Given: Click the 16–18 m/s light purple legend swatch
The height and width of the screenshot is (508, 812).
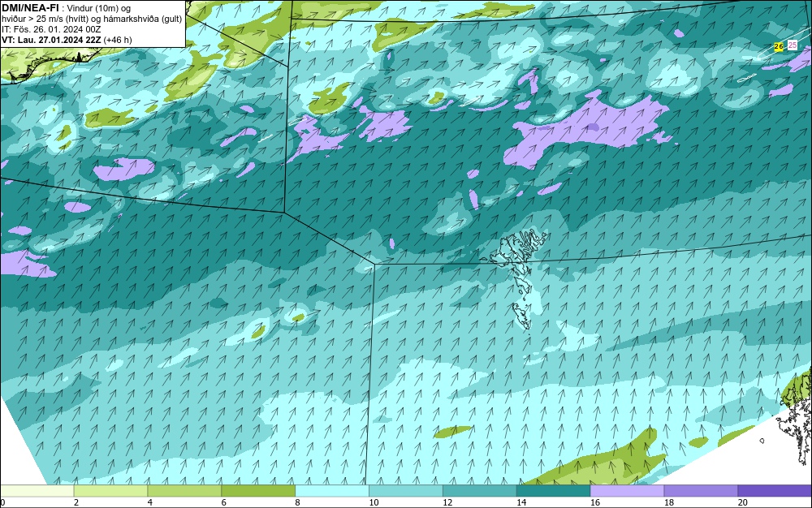Looking at the screenshot, I should [627, 490].
